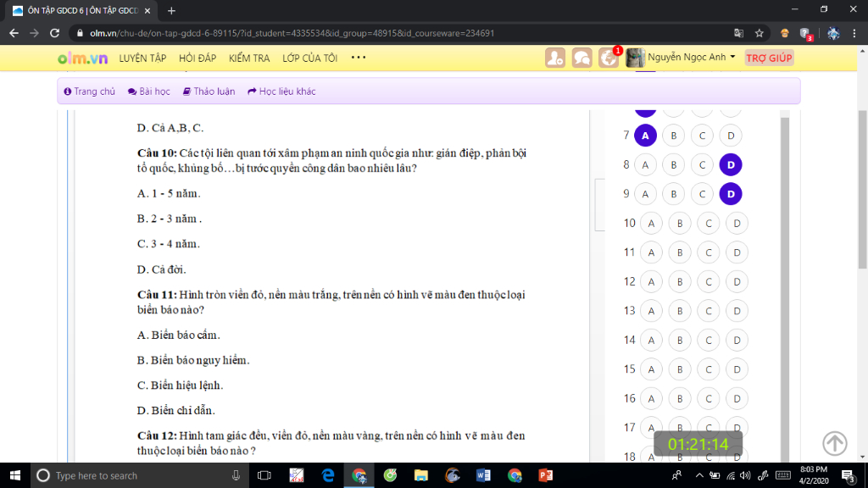The image size is (868, 488).
Task: Click answer text 'B. Biển báo nguy hiểm.'
Action: (x=193, y=360)
